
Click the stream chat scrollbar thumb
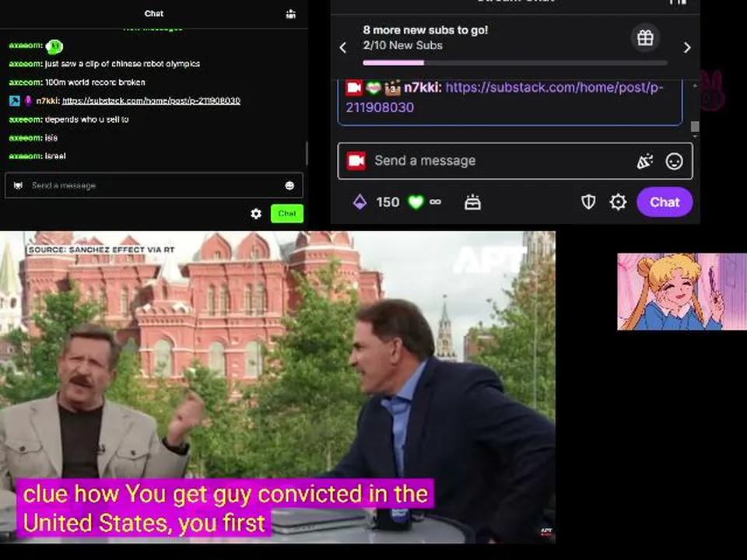(x=695, y=127)
